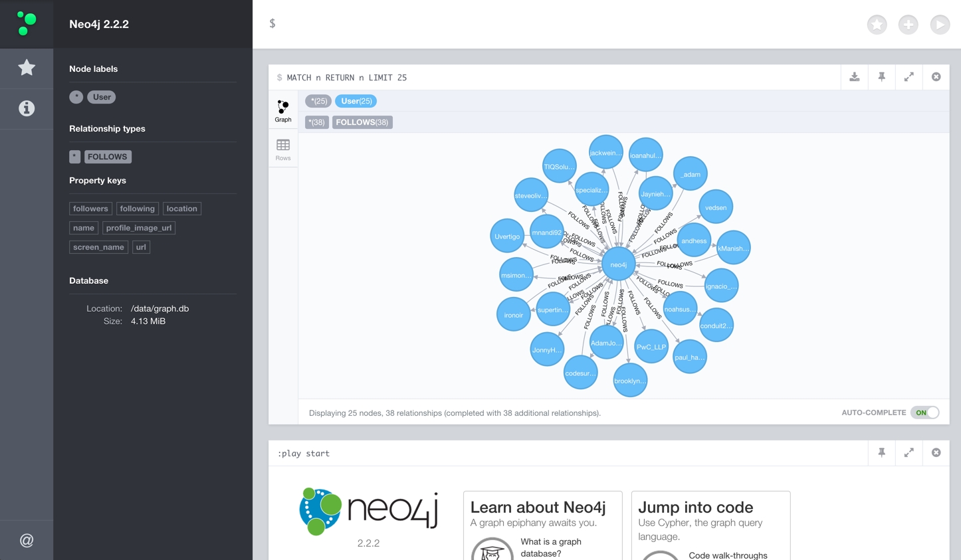Open the Favorites star in sidebar
Image resolution: width=961 pixels, height=560 pixels.
click(27, 68)
